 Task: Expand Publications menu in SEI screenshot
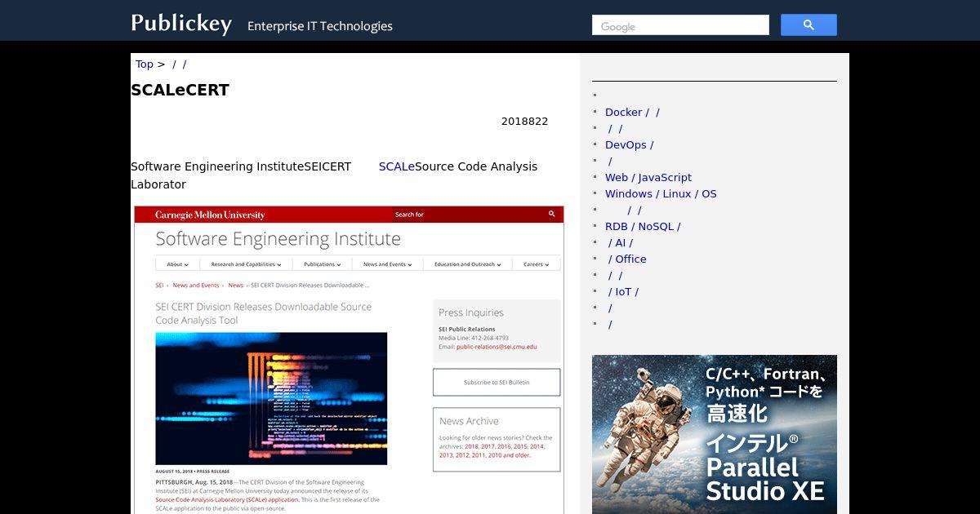(322, 264)
